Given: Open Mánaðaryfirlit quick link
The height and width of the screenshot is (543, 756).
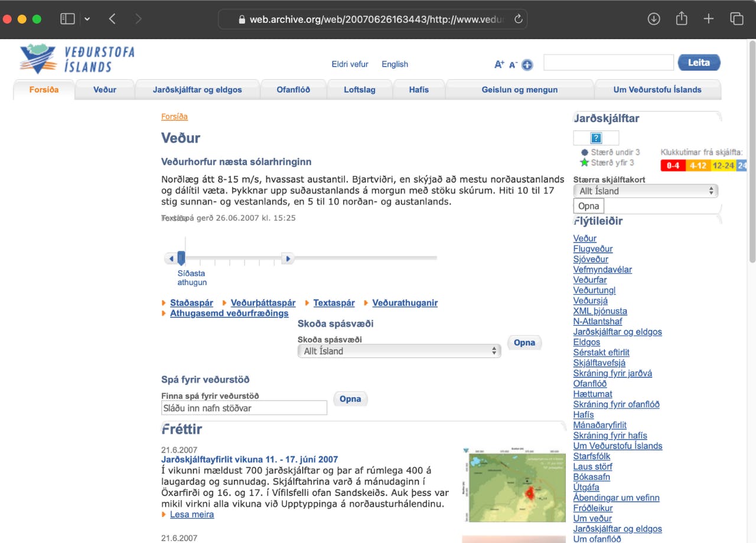Looking at the screenshot, I should pos(600,425).
